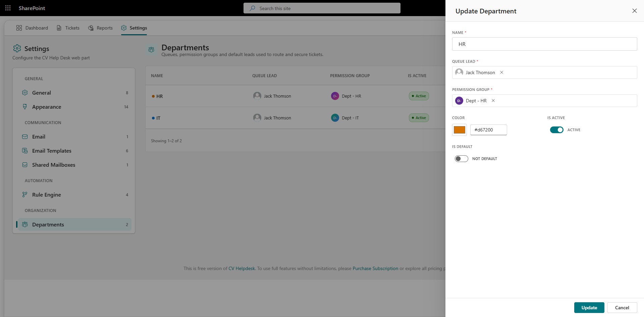Click the search magnifier icon
644x317 pixels.
point(253,8)
